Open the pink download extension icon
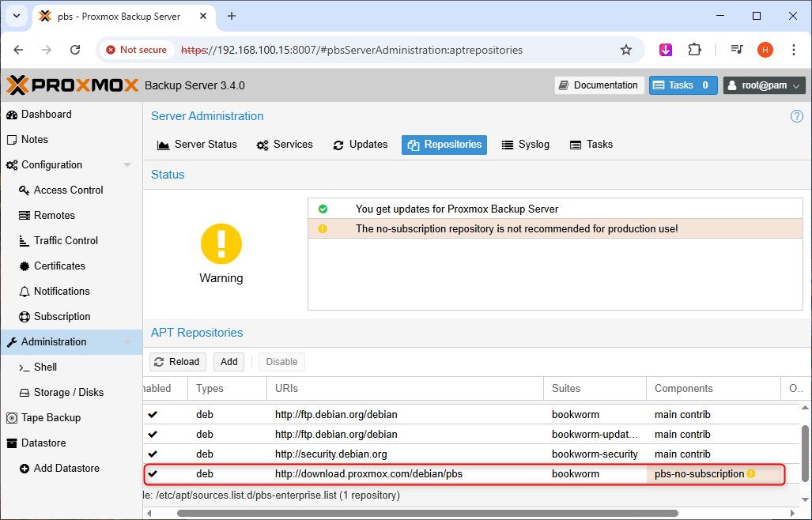This screenshot has width=812, height=520. (666, 51)
